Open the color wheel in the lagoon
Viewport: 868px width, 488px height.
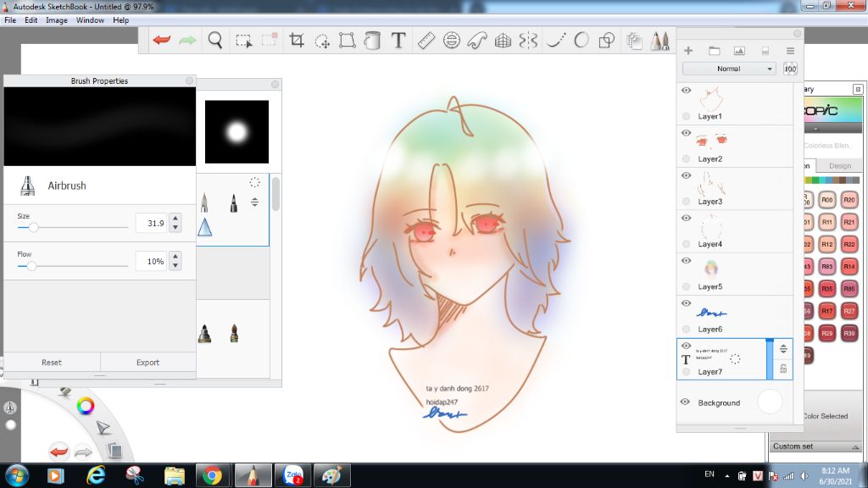[86, 406]
